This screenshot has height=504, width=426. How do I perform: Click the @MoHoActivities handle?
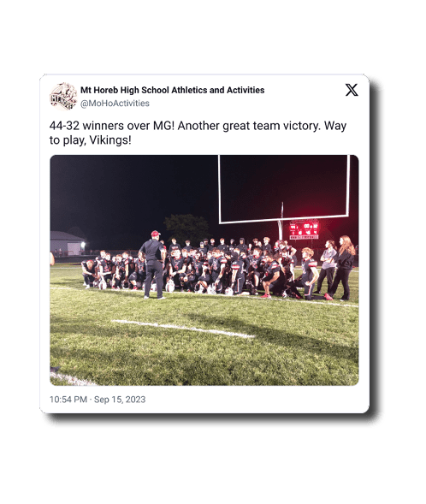point(115,104)
